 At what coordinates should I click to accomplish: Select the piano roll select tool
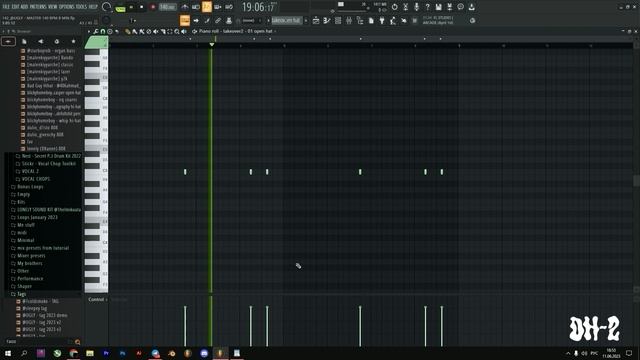(170, 31)
